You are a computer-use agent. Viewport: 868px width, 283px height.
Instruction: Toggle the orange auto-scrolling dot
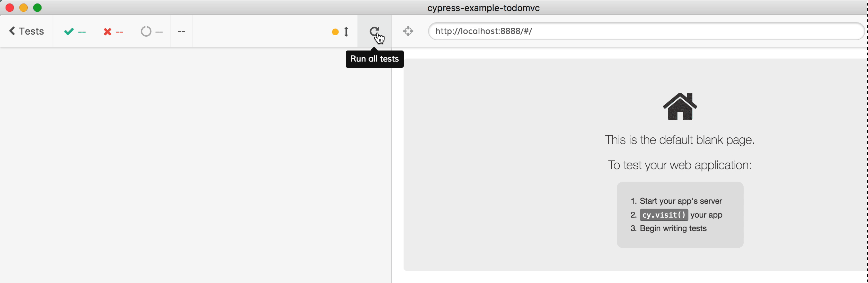click(x=335, y=32)
